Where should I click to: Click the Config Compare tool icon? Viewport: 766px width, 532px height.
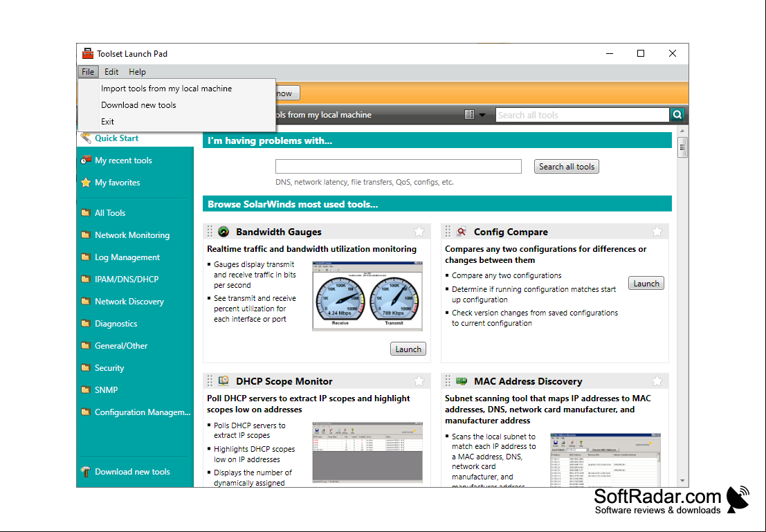(x=461, y=232)
